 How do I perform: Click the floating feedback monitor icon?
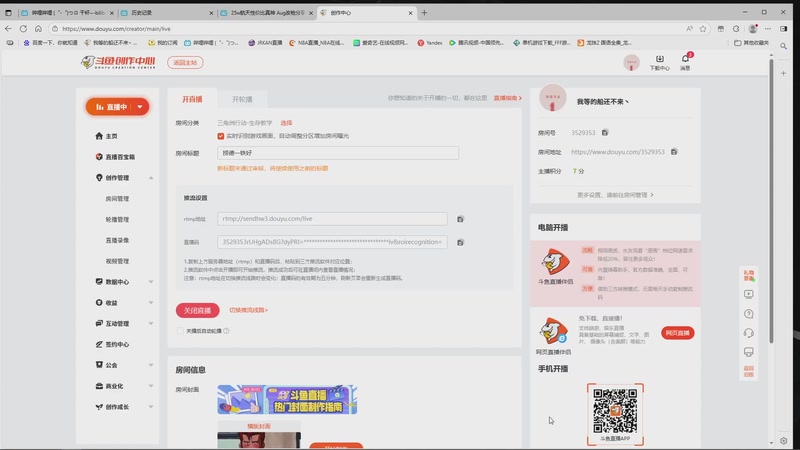pos(748,352)
